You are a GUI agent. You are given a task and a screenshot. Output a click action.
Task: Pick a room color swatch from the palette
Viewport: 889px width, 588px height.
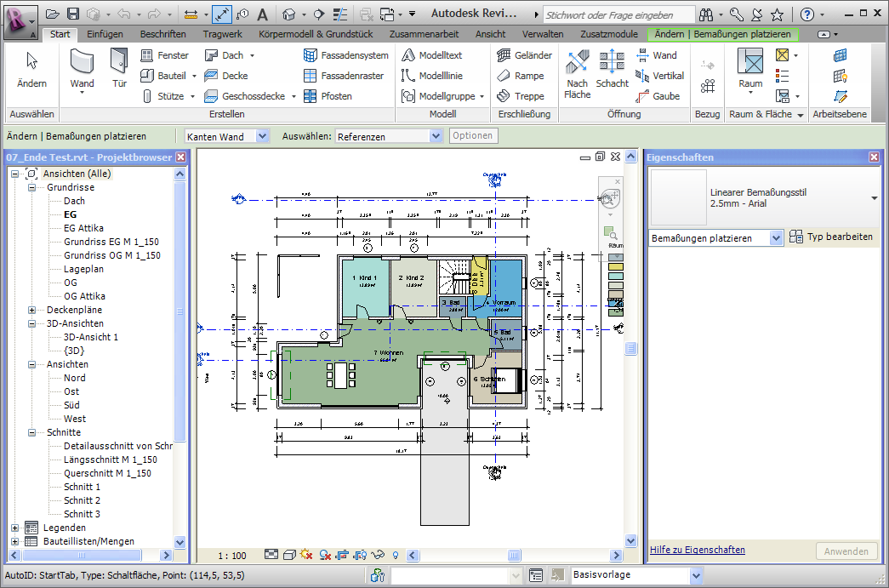(x=615, y=267)
